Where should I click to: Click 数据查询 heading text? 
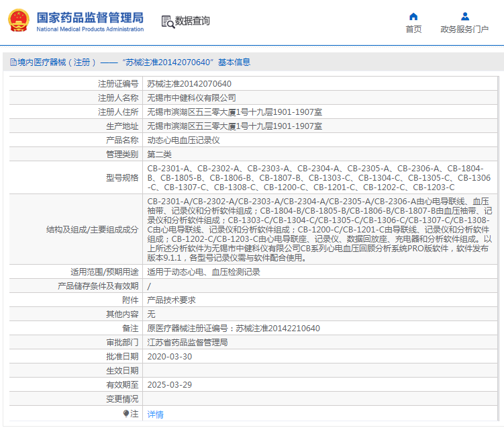pyautogui.click(x=192, y=21)
